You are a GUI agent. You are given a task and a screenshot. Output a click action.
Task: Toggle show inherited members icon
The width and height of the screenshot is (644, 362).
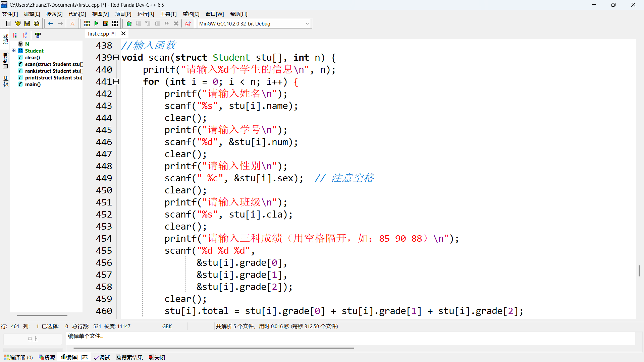38,35
